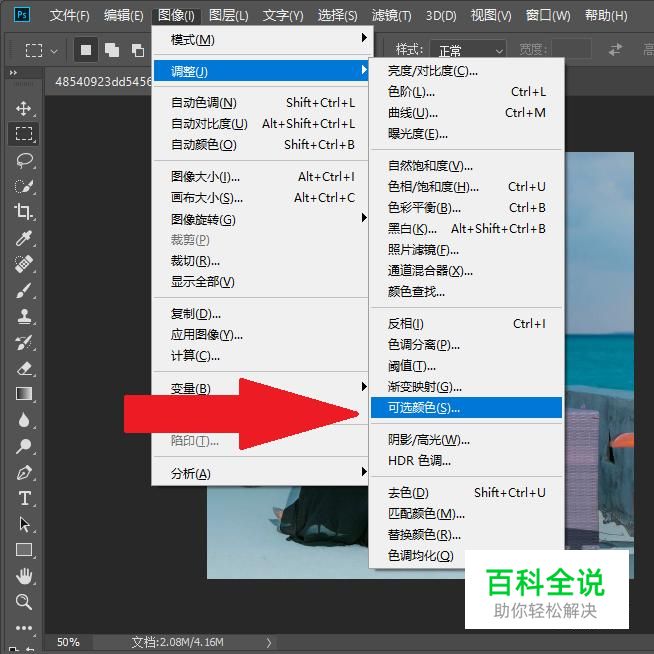The height and width of the screenshot is (654, 654).
Task: Select the Dodge tool
Action: (24, 446)
